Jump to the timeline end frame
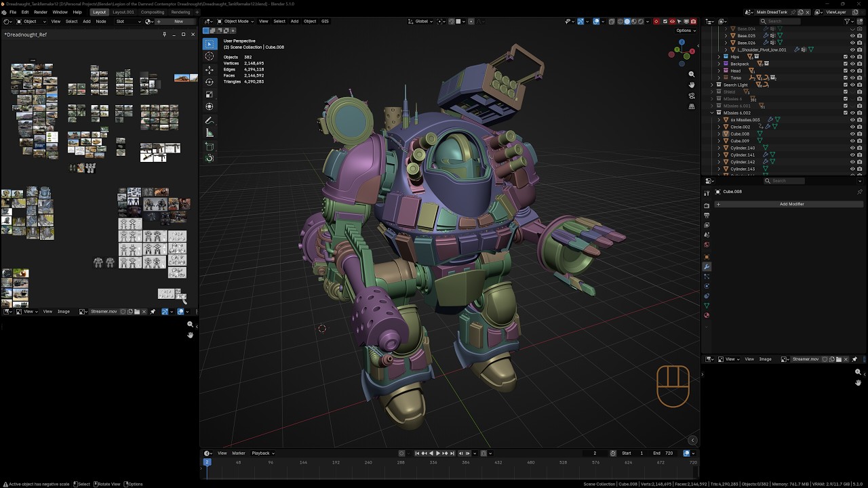 point(451,453)
